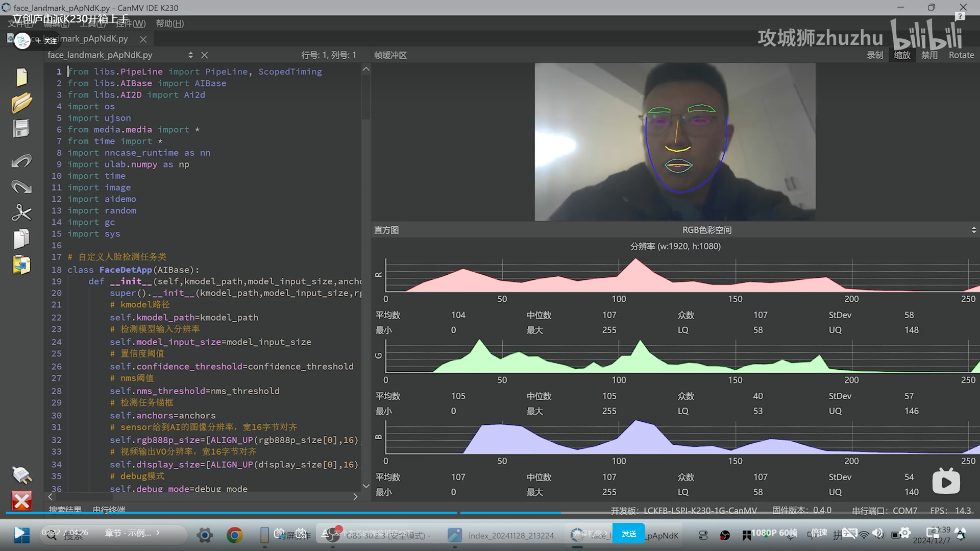Click the Wi-Fi network tray icon
The height and width of the screenshot is (551, 980).
coord(864,535)
